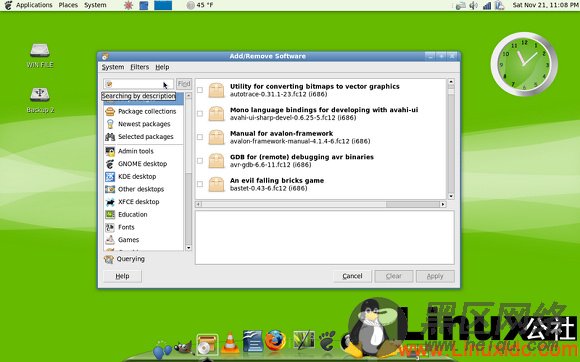This screenshot has width=580, height=362.
Task: Click package list scroll up arrow
Action: [x=451, y=82]
